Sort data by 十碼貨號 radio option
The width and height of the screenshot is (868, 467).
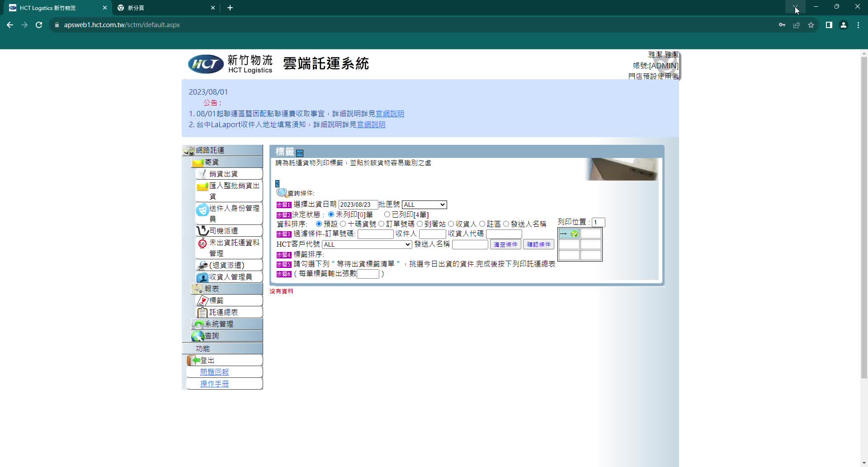coord(343,224)
